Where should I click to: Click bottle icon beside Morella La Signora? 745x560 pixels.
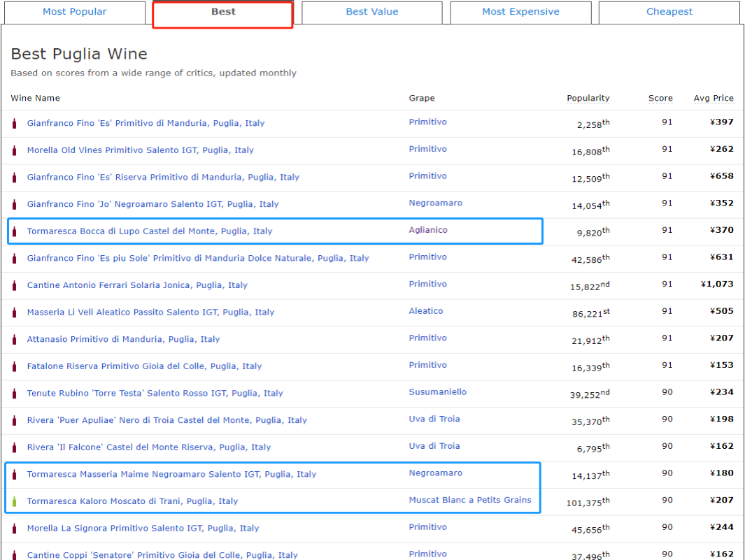tap(14, 529)
